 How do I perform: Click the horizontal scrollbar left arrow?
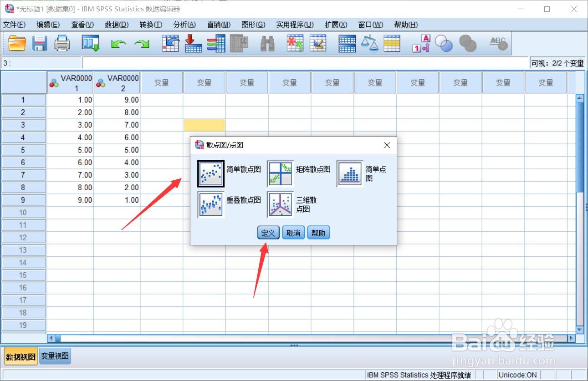[x=51, y=338]
